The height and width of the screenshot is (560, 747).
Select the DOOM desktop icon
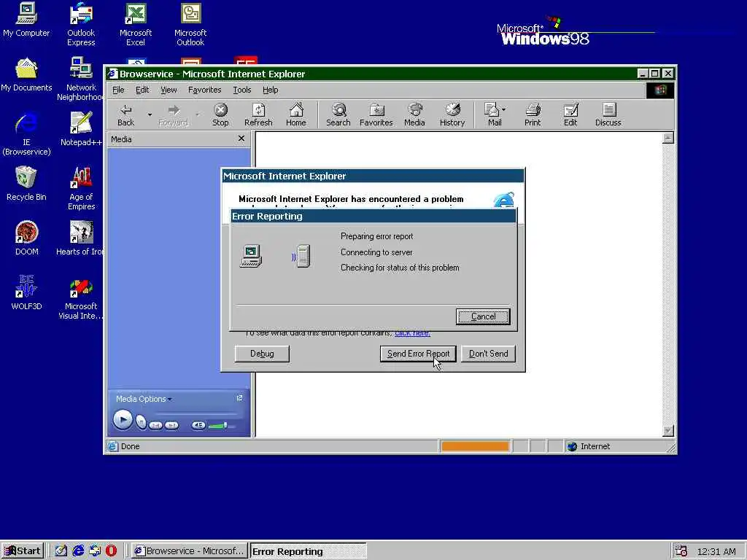[x=26, y=238]
